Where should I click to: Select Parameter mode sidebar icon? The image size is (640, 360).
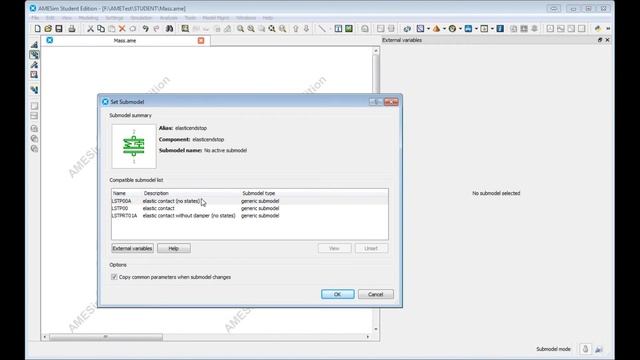point(34,65)
